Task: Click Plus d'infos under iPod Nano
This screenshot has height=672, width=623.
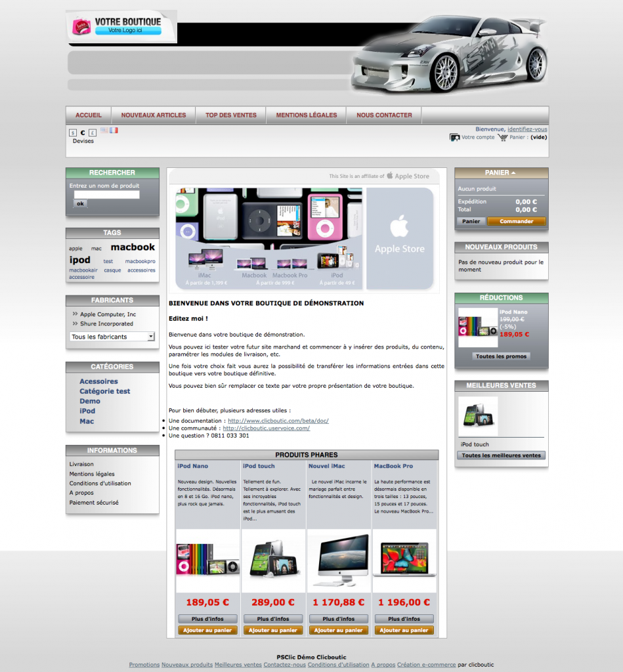Action: 207,619
